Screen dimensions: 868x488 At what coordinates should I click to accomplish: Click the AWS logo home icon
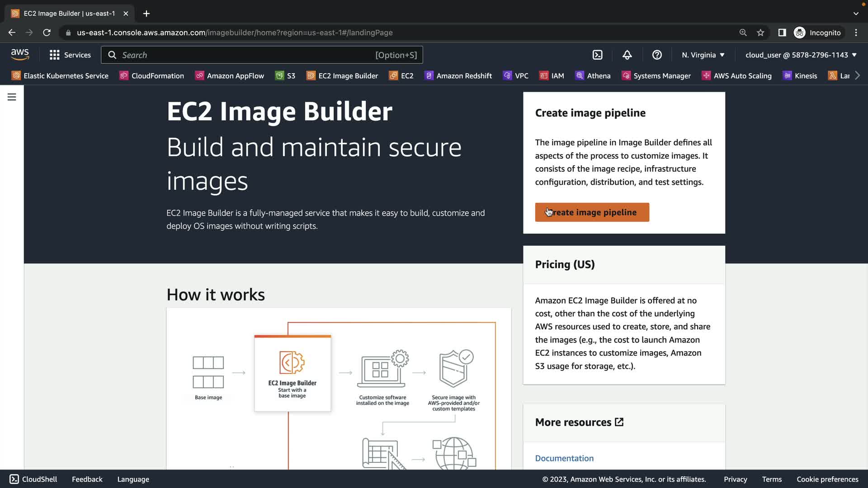(20, 55)
